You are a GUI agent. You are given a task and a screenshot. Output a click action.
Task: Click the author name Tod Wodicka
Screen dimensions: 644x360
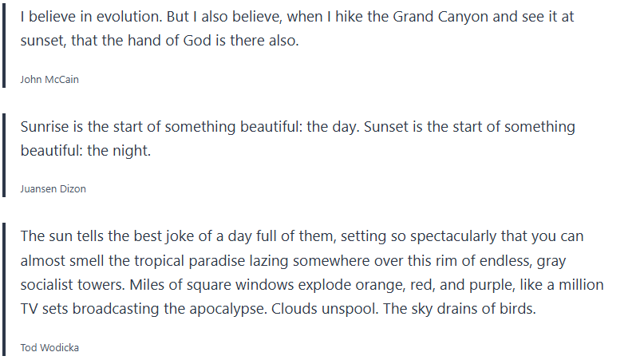point(49,347)
